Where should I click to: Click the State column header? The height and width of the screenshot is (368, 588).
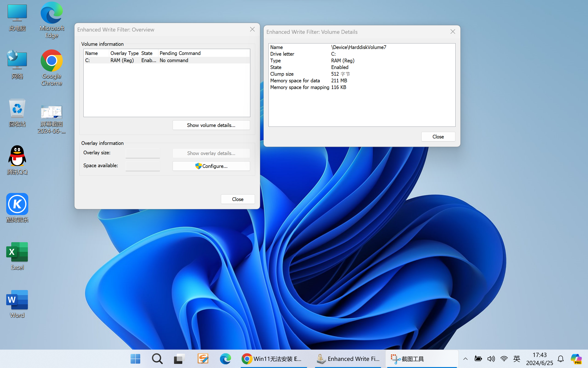pos(149,53)
